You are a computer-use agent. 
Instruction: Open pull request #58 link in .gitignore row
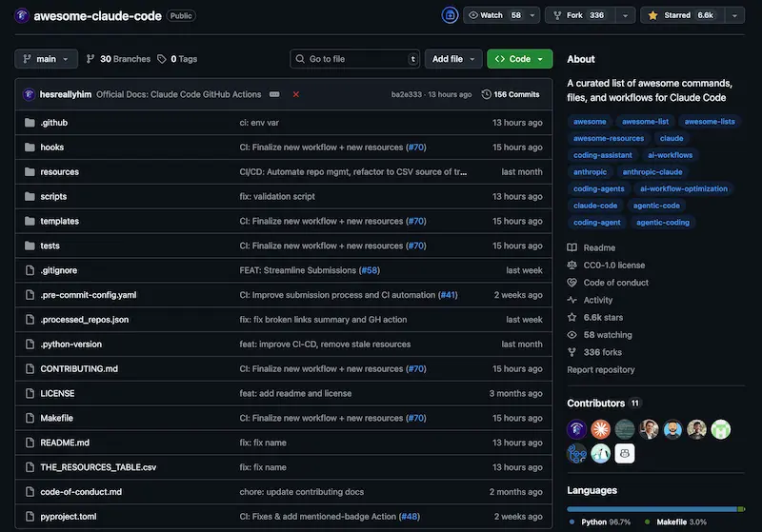[x=370, y=270]
